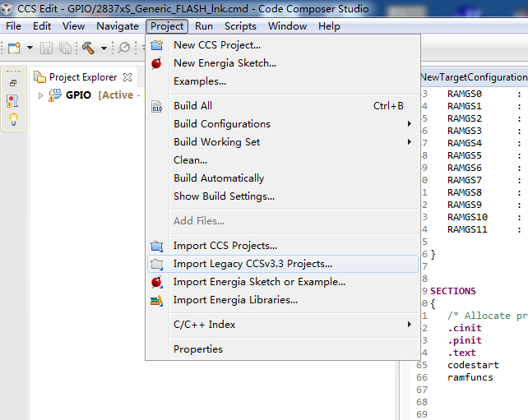Expand C/C++ Index submenu
The height and width of the screenshot is (420, 528).
click(x=283, y=325)
